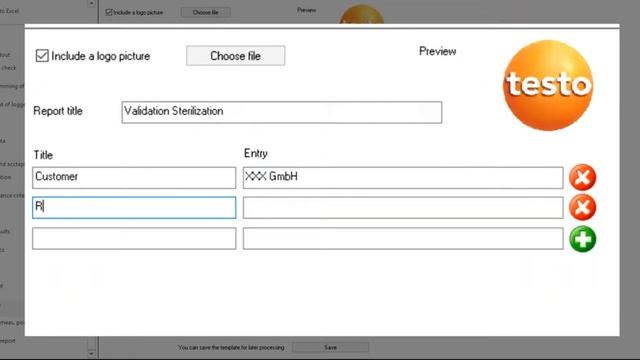Select the Preview label text
The height and width of the screenshot is (360, 640).
click(438, 51)
